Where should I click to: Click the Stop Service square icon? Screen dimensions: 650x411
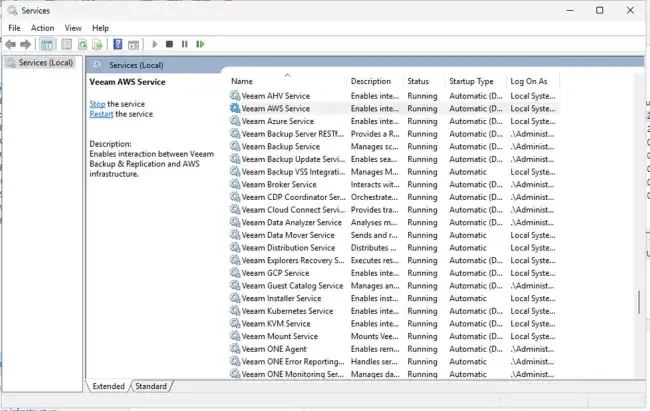169,44
